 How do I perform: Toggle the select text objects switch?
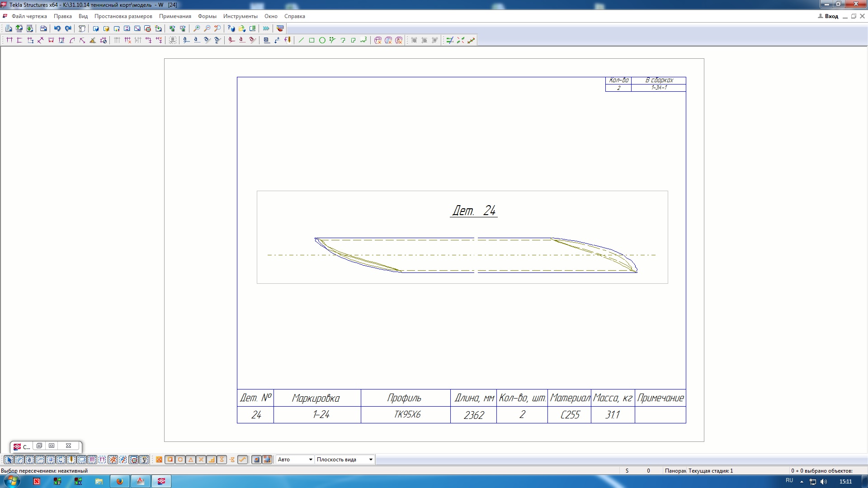coord(30,460)
